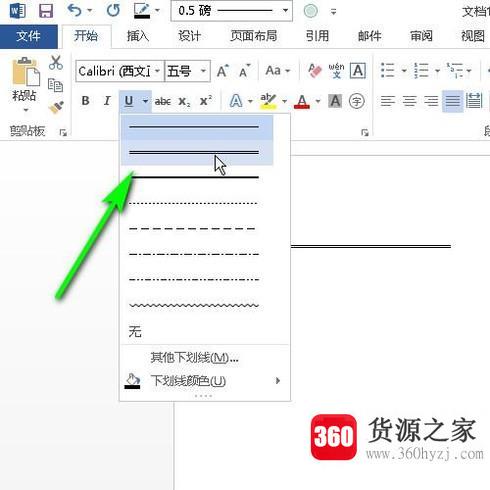Apply yellow text highlight color
This screenshot has height=490, width=490.
click(268, 101)
